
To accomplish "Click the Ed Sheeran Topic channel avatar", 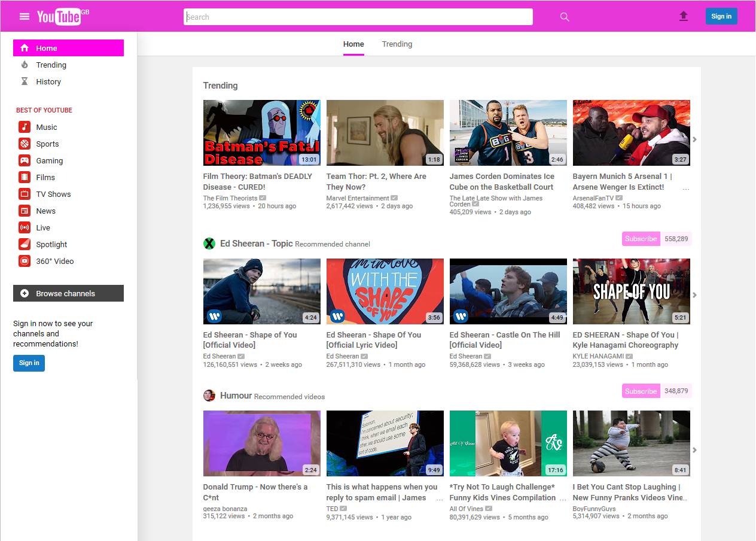I will [x=209, y=244].
